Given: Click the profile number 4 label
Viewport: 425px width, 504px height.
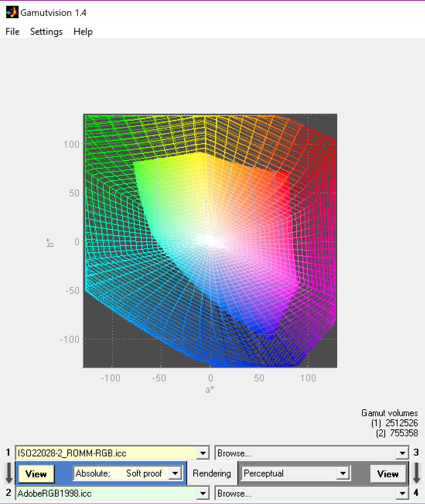Looking at the screenshot, I should pyautogui.click(x=416, y=493).
